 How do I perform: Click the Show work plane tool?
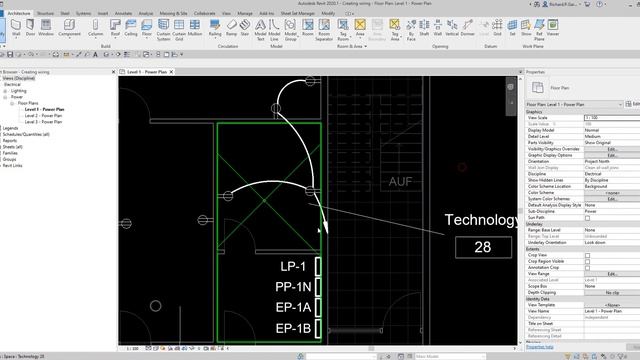[526, 28]
